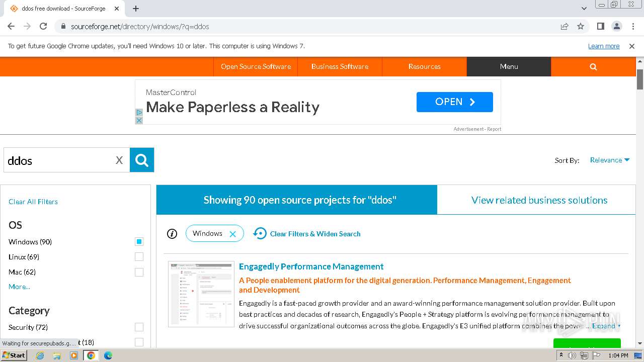Click the address bar URL
This screenshot has height=362, width=644.
(140, 27)
